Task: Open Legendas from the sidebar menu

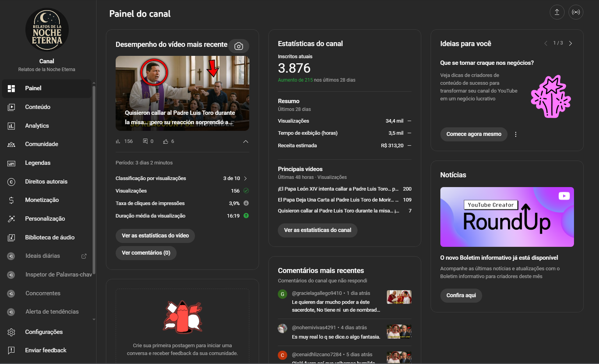Action: pos(46,163)
